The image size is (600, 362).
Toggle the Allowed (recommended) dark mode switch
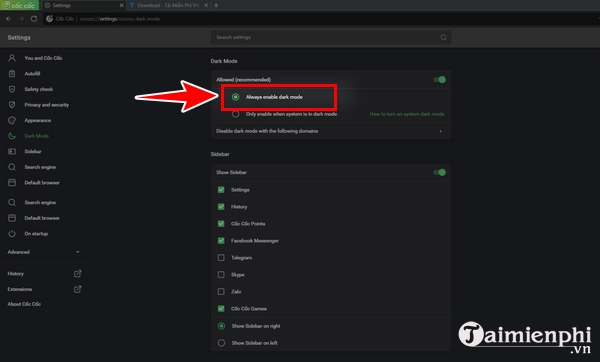440,80
